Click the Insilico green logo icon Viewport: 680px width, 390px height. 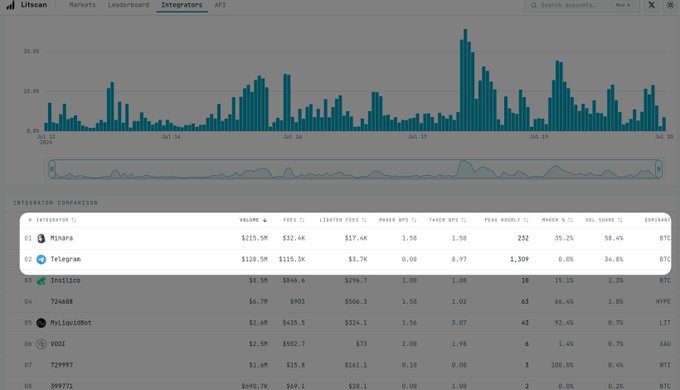click(41, 281)
